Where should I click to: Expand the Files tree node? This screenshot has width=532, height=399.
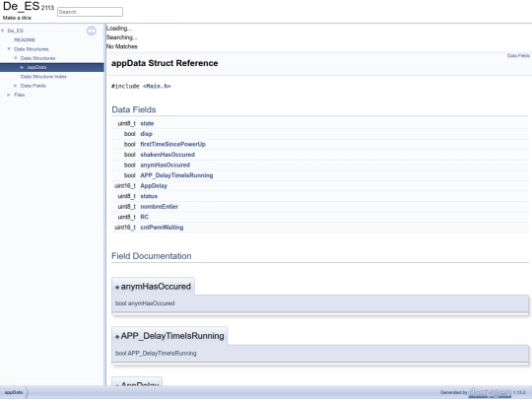coord(9,95)
